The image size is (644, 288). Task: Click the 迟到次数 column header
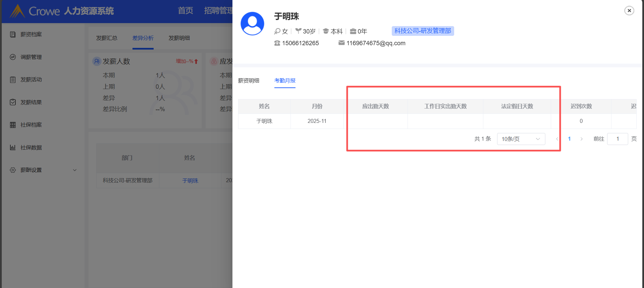581,106
